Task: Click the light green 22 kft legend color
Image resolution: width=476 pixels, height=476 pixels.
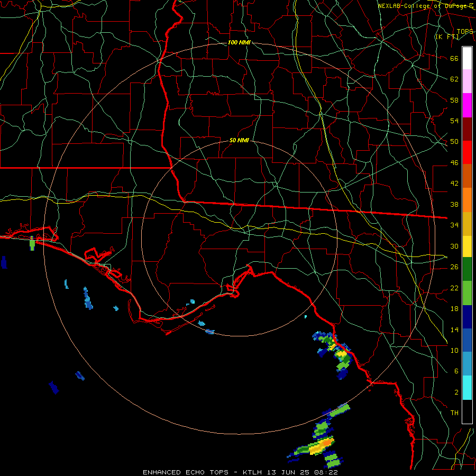Action: (x=467, y=293)
